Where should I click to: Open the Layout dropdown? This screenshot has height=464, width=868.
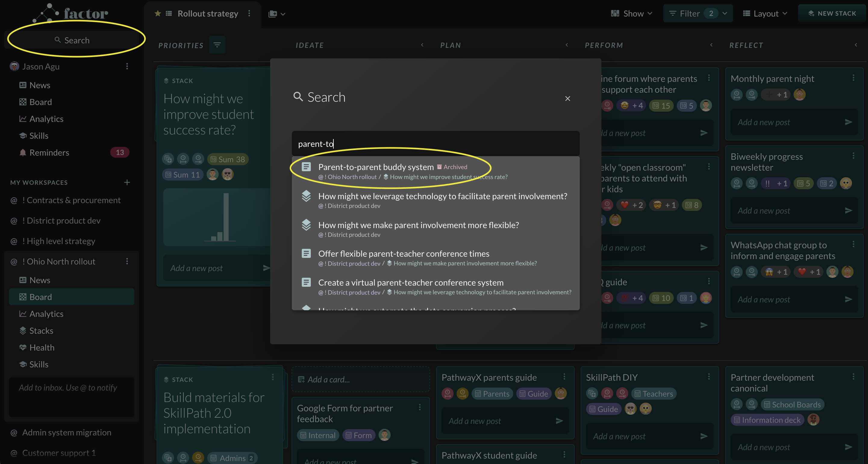coord(765,14)
